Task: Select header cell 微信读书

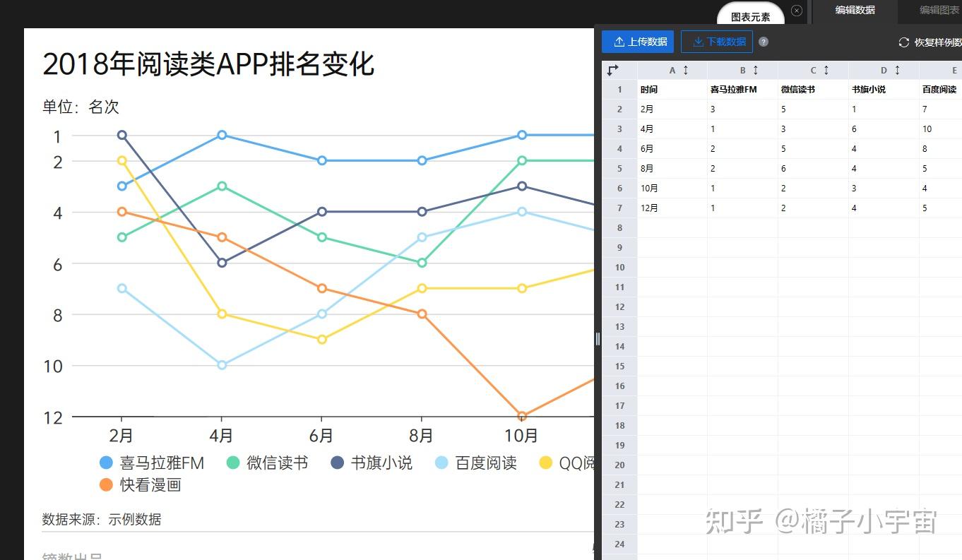Action: [813, 90]
